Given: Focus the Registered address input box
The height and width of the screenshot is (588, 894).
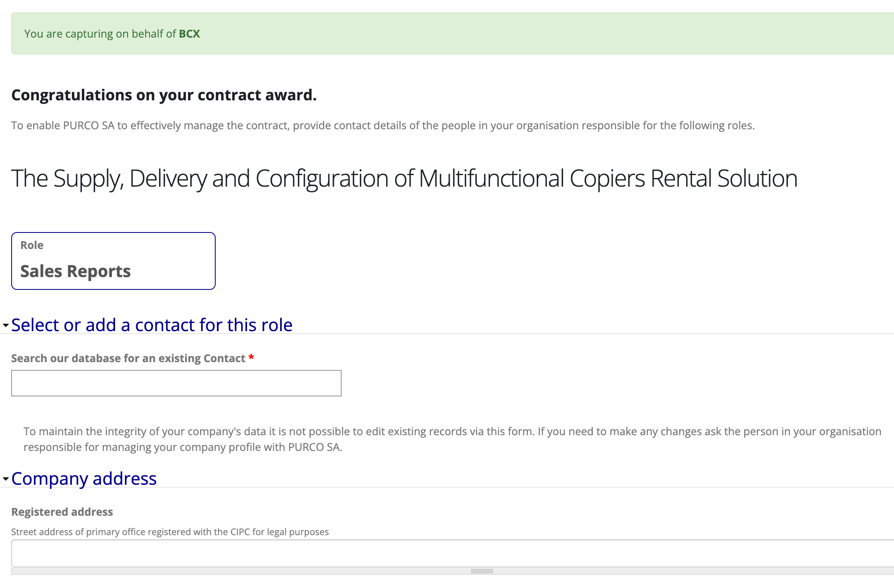Looking at the screenshot, I should (446, 553).
